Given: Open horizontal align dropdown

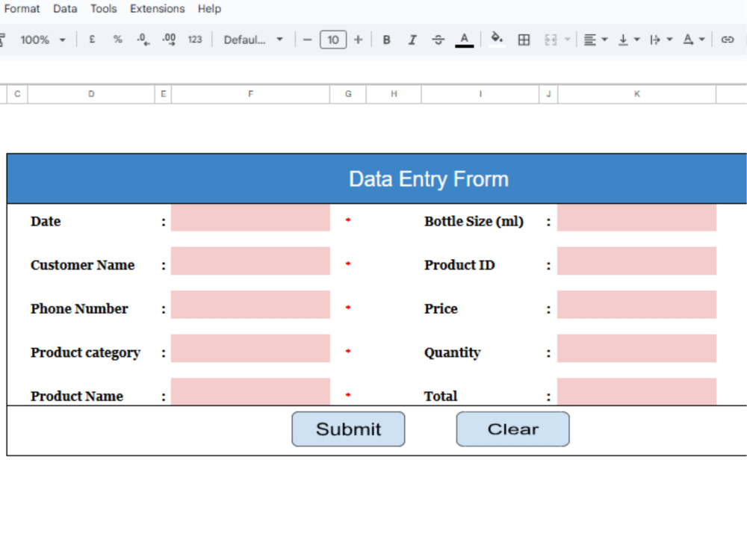Looking at the screenshot, I should click(595, 40).
